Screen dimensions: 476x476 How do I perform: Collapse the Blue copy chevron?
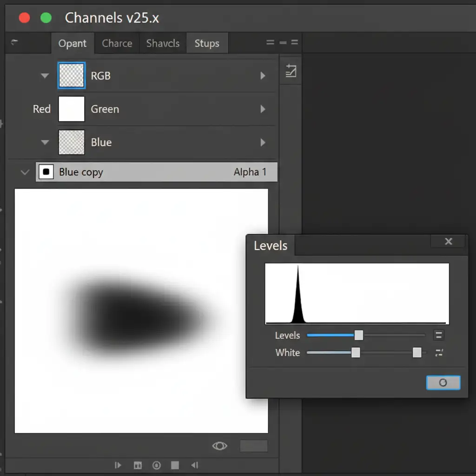pyautogui.click(x=25, y=172)
